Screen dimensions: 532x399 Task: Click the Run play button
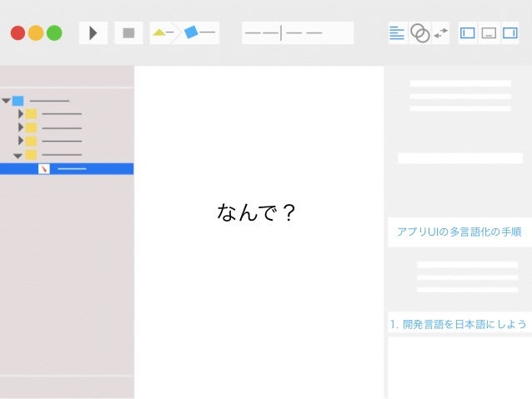click(93, 32)
